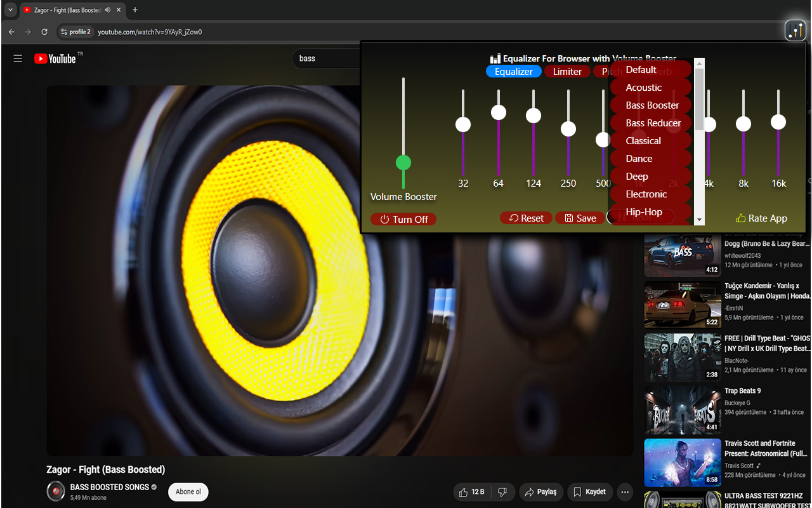Screen dimensions: 812x508
Task: Apply the Deep preset
Action: click(x=650, y=177)
